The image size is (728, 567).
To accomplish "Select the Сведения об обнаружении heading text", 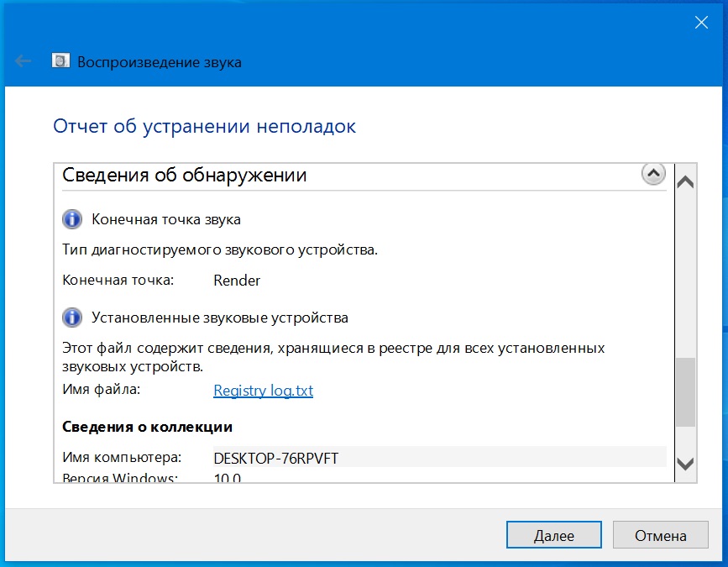I will coord(185,176).
